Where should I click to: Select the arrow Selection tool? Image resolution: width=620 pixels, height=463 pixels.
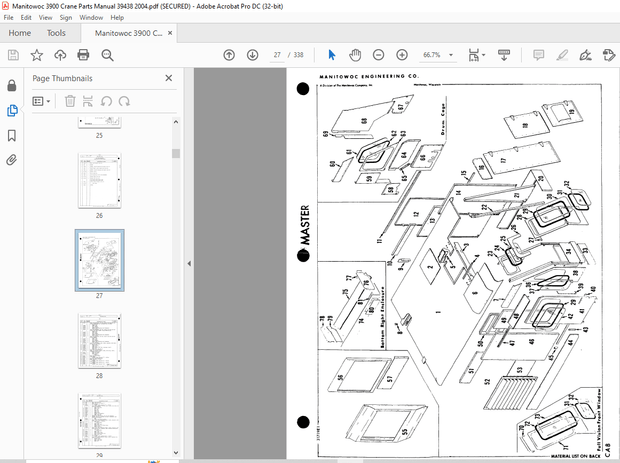pyautogui.click(x=332, y=55)
